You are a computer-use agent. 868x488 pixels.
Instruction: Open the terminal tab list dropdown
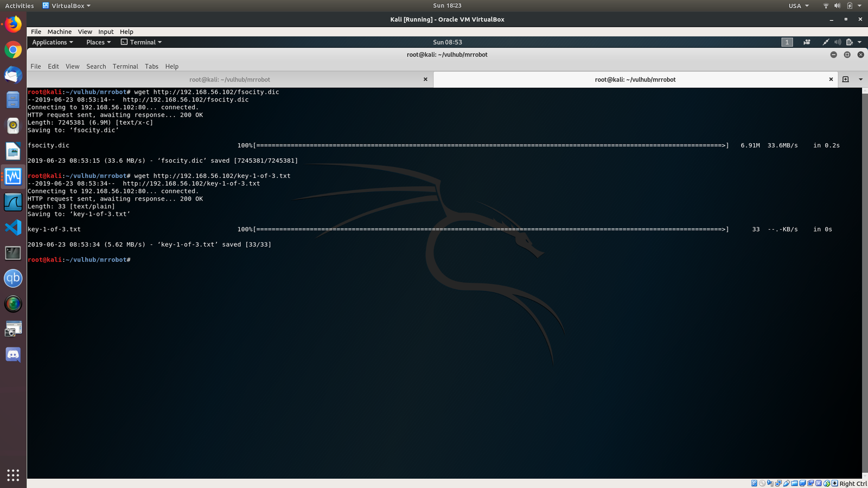pyautogui.click(x=860, y=79)
